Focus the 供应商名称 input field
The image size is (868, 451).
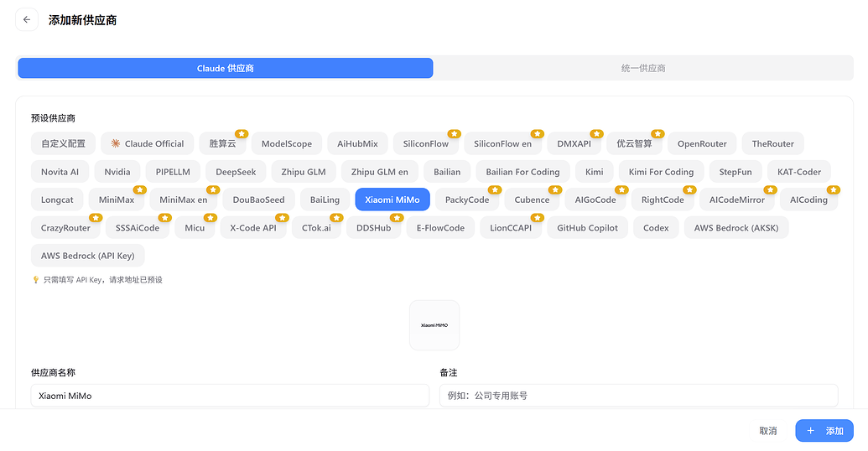click(x=230, y=396)
